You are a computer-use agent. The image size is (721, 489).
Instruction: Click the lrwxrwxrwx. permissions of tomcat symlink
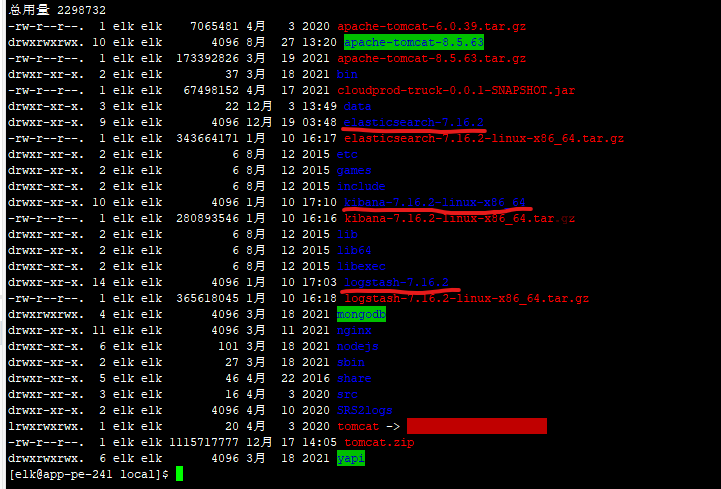pyautogui.click(x=46, y=426)
